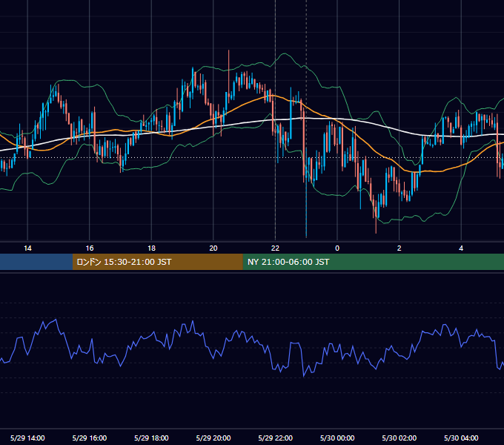Screen dimensions: 504x445
Task: Click the 0 hour label on price chart axis
Action: pyautogui.click(x=337, y=248)
